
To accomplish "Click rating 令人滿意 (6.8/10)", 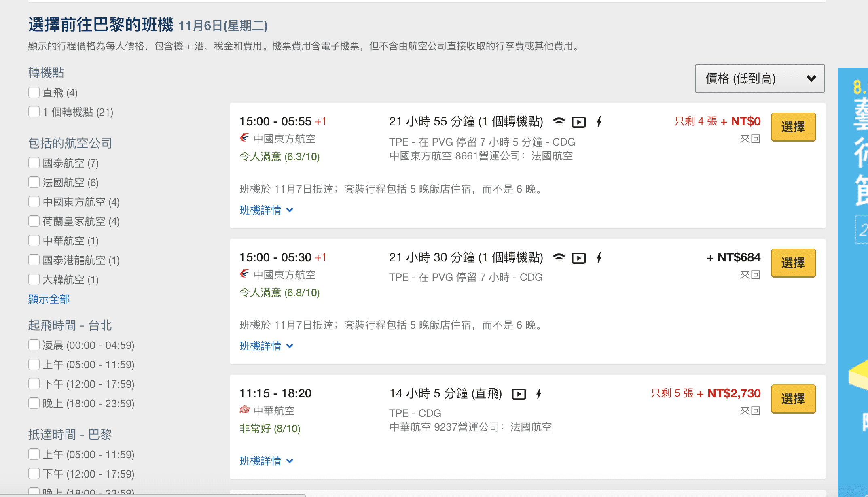I will tap(279, 293).
